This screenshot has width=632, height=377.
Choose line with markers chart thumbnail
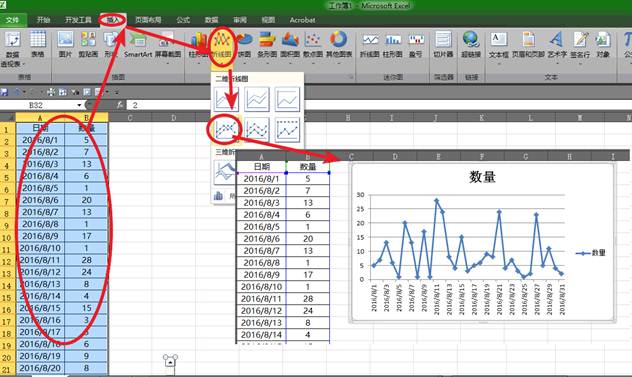(x=225, y=130)
